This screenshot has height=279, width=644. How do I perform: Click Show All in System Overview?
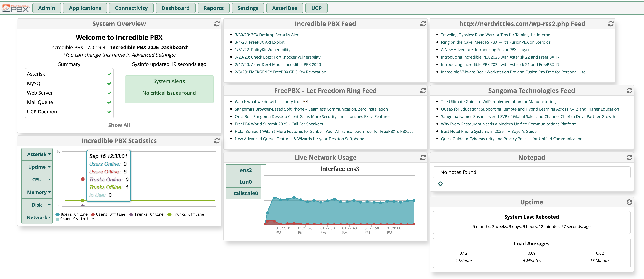click(x=119, y=125)
